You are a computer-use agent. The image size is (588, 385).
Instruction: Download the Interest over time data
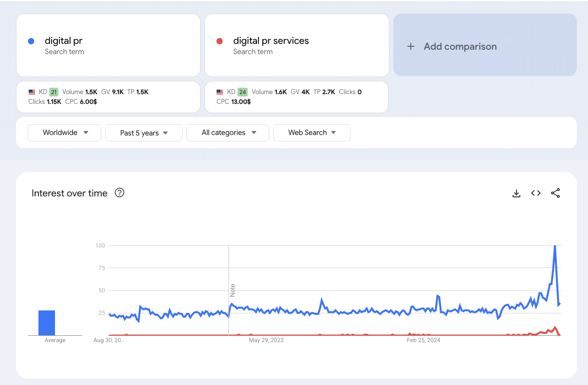pos(516,193)
